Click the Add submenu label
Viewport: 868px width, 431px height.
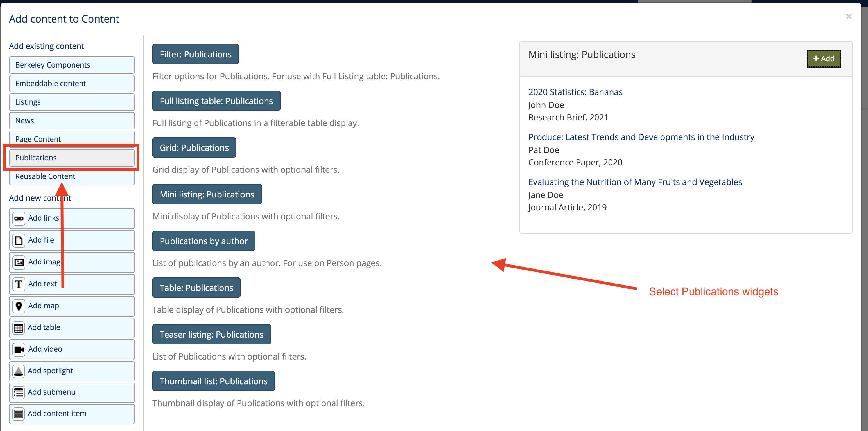(x=51, y=392)
